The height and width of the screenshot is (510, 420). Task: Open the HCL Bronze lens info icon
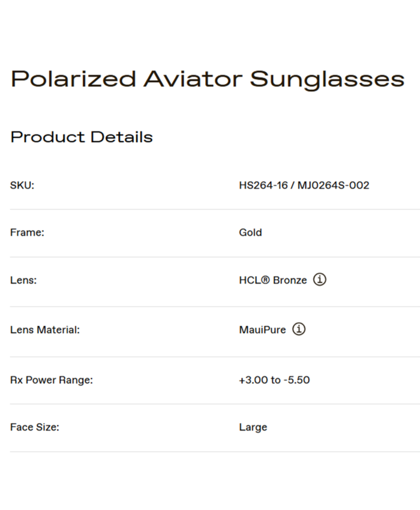tap(320, 280)
